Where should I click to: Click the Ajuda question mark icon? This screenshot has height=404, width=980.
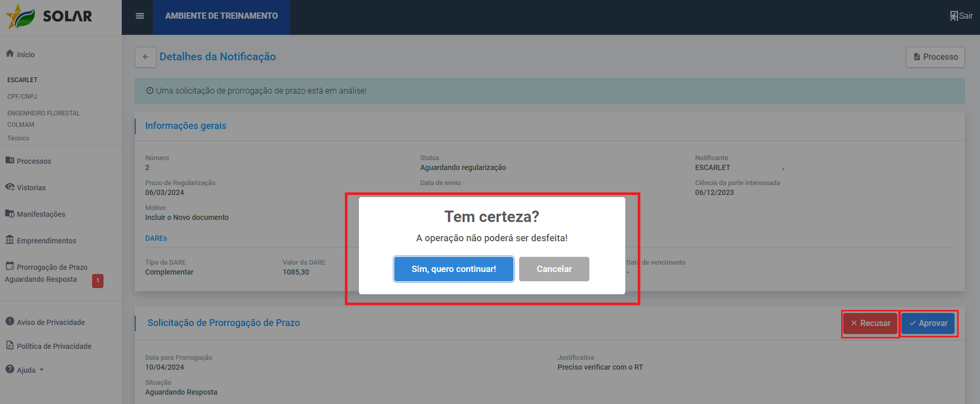click(10, 369)
